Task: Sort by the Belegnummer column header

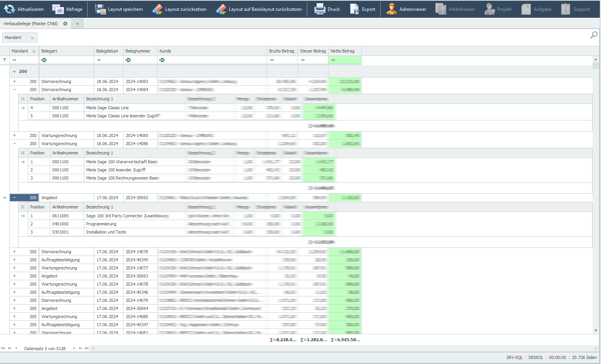Action: (x=140, y=51)
